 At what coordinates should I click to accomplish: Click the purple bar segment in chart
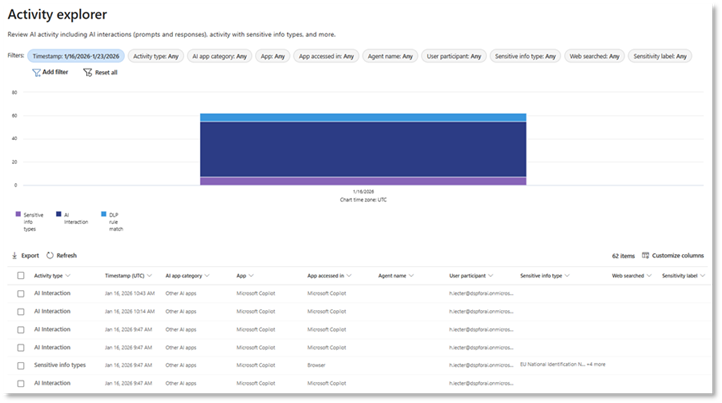coord(362,181)
